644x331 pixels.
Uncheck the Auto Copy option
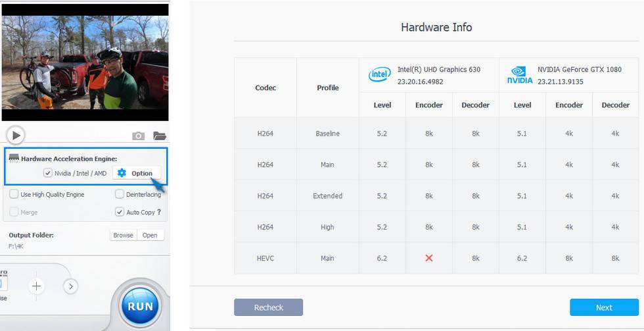point(120,212)
